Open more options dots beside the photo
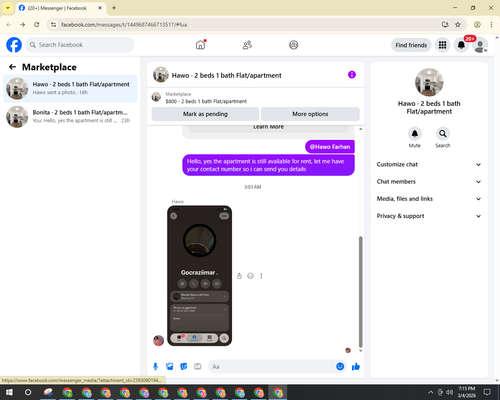Viewport: 500px width, 400px height. [x=261, y=276]
